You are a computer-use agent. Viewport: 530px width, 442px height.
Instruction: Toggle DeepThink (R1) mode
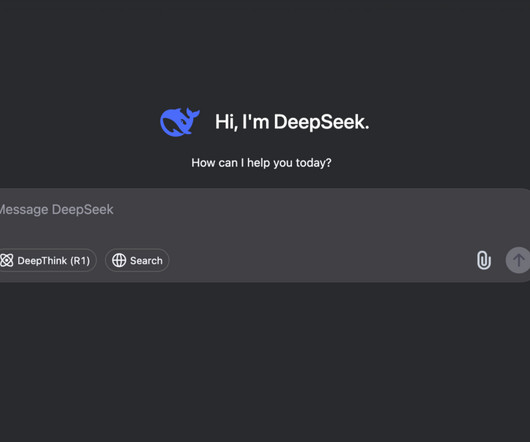48,260
